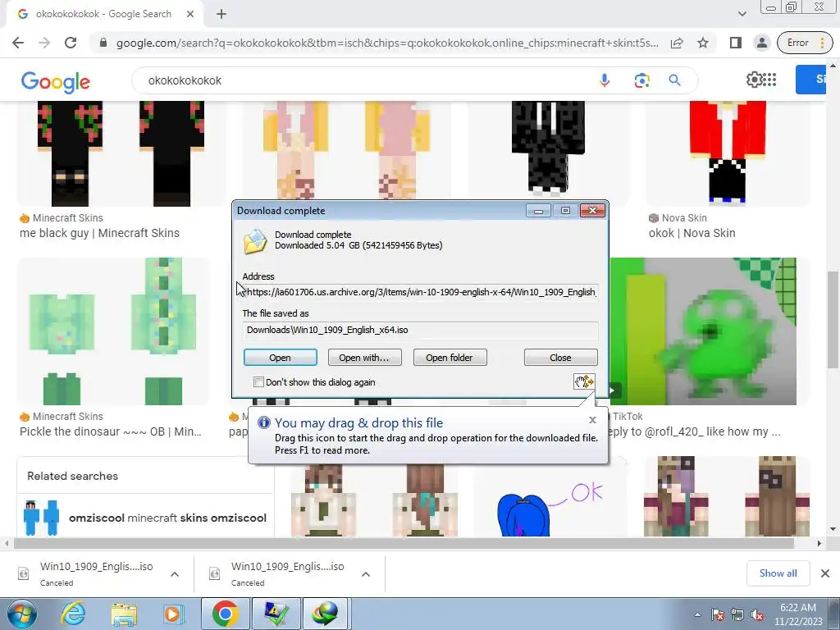
Task: Click the Open with... button
Action: 364,358
